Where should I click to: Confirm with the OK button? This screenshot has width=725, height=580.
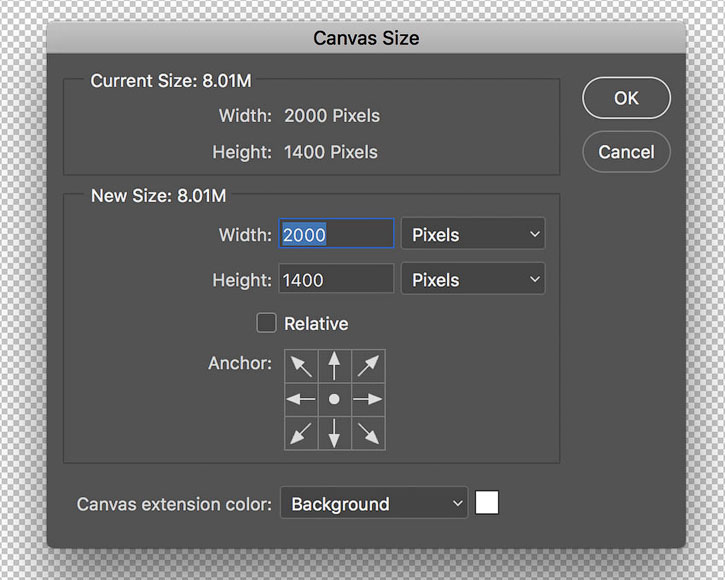(x=627, y=98)
